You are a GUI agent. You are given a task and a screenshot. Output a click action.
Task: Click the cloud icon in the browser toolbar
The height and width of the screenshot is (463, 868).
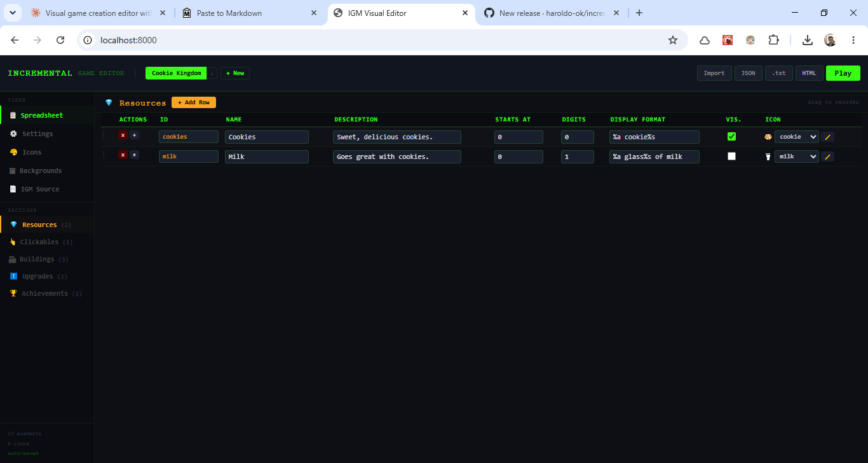click(705, 40)
